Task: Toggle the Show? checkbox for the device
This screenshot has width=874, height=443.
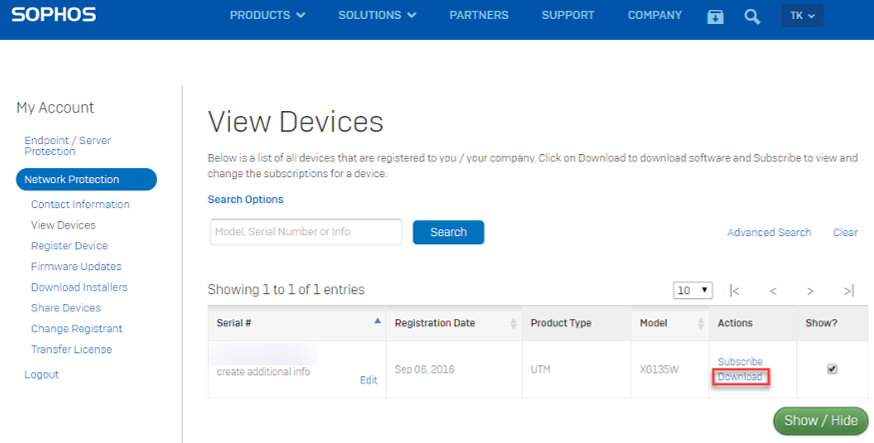Action: (832, 369)
